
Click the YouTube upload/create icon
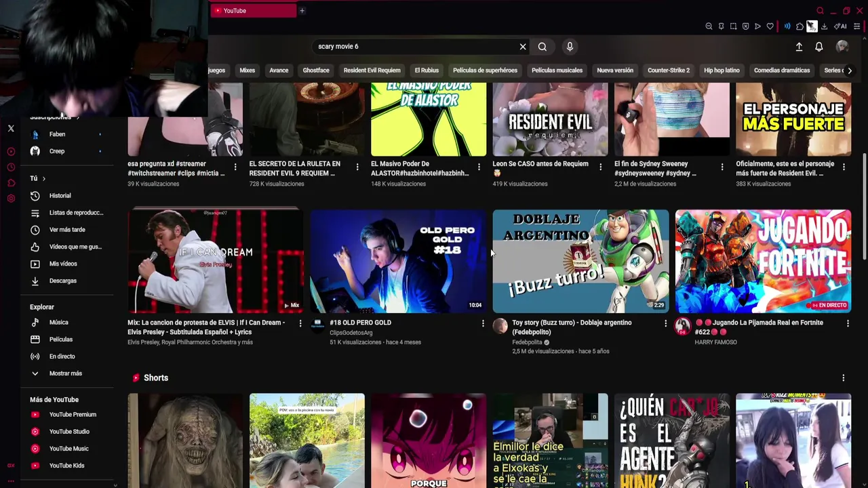point(799,47)
